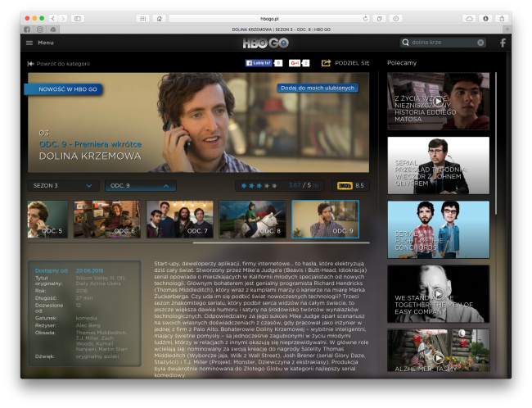Click the IMDb rating badge
Screen dimensions: 532x408
350,185
